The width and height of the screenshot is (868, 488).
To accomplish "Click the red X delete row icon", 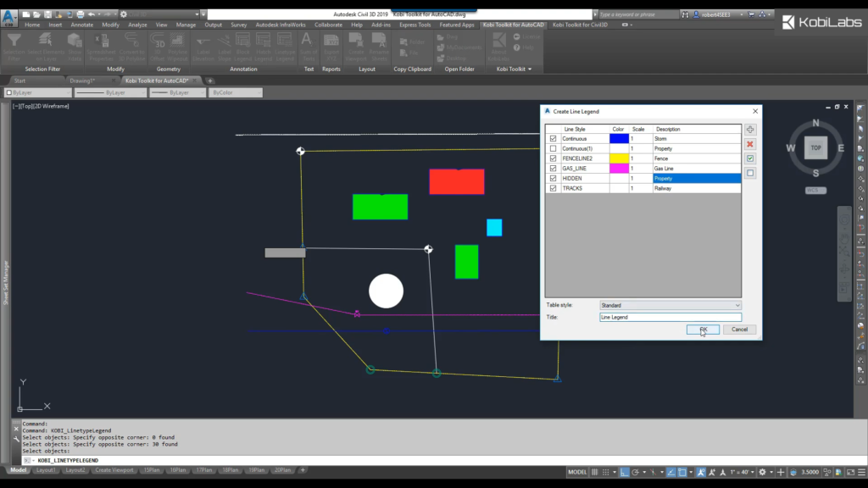I will (750, 144).
